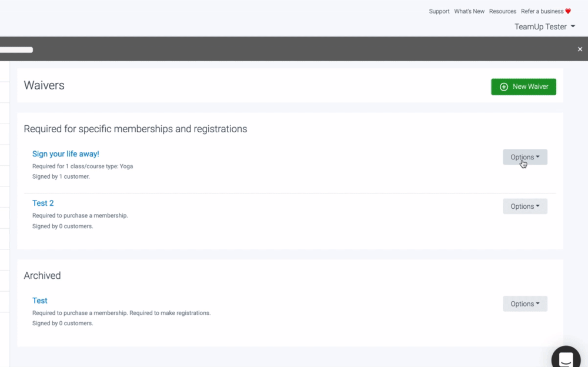
Task: Click the Required for specific memberships heading
Action: pos(135,129)
